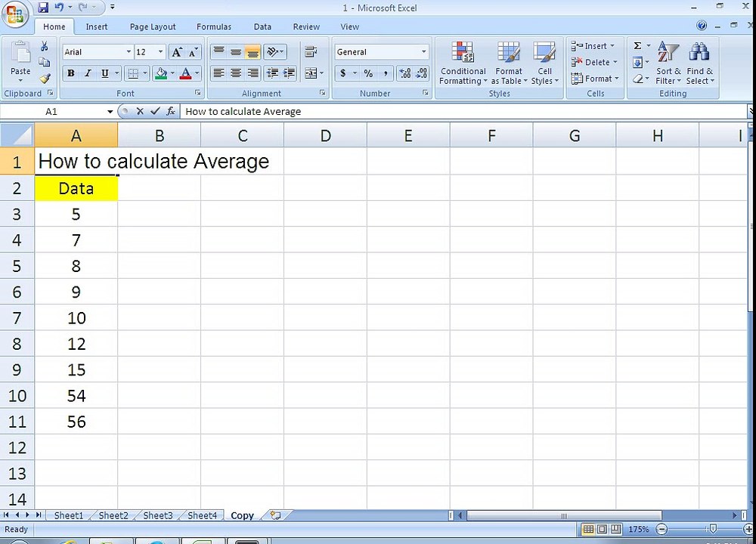This screenshot has height=544, width=756.
Task: Click the Zoom Out minus button
Action: tap(662, 530)
